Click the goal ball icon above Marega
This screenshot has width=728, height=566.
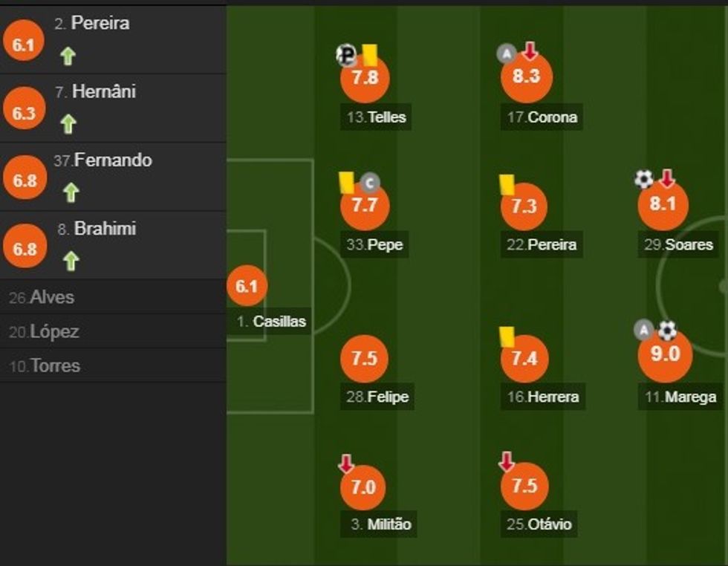[x=667, y=330]
